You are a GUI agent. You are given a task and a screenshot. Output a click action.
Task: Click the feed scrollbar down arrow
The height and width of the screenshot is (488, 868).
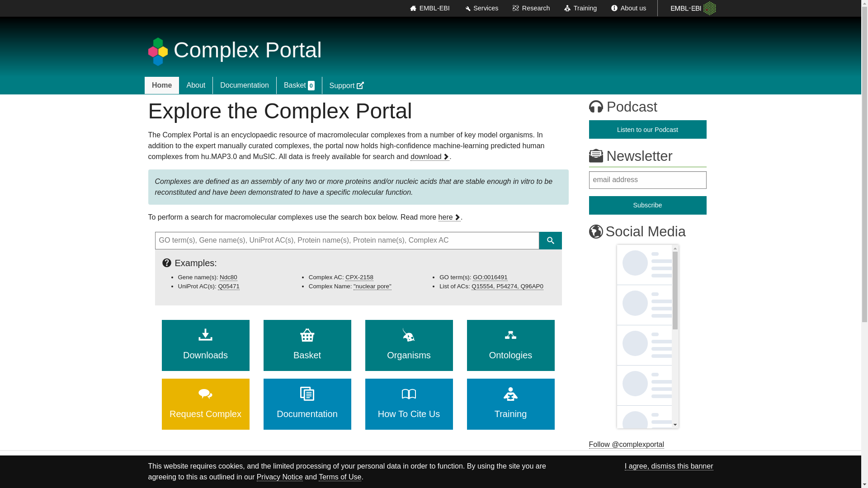point(675,425)
